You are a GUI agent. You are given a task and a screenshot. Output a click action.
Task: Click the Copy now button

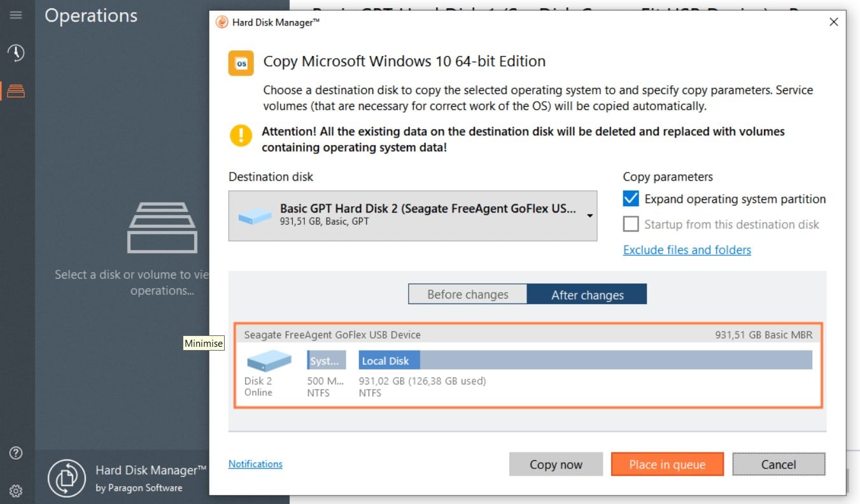click(556, 465)
